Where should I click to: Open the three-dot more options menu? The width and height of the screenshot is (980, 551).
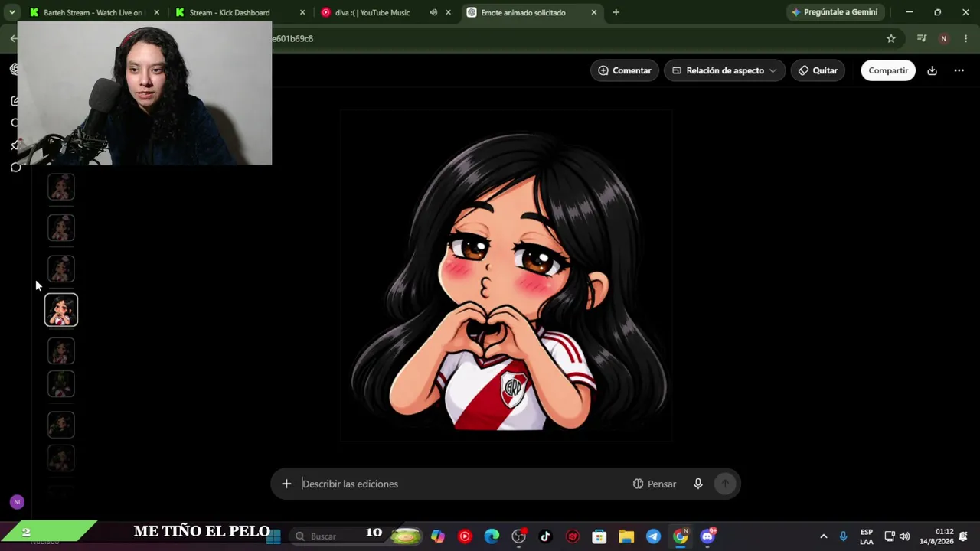959,70
